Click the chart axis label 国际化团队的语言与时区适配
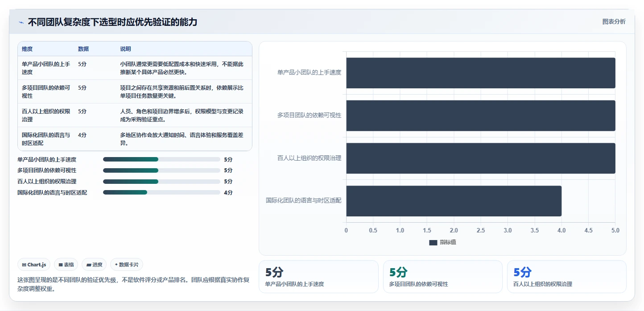Image resolution: width=644 pixels, height=311 pixels. 304,201
